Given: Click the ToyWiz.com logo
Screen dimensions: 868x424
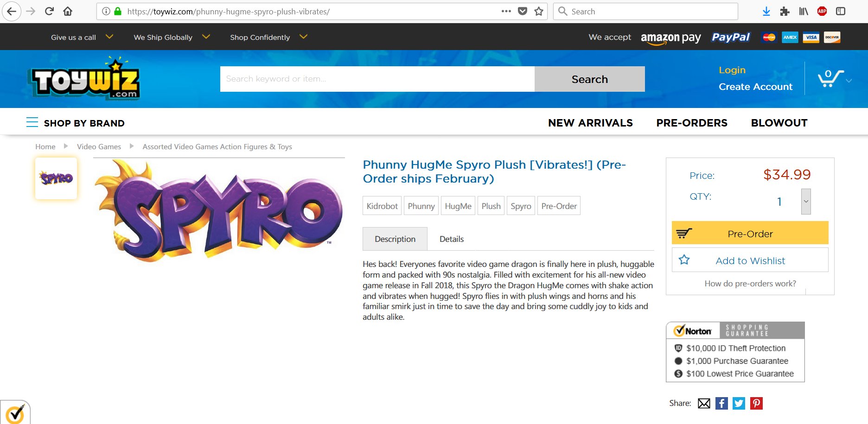Looking at the screenshot, I should pos(84,78).
